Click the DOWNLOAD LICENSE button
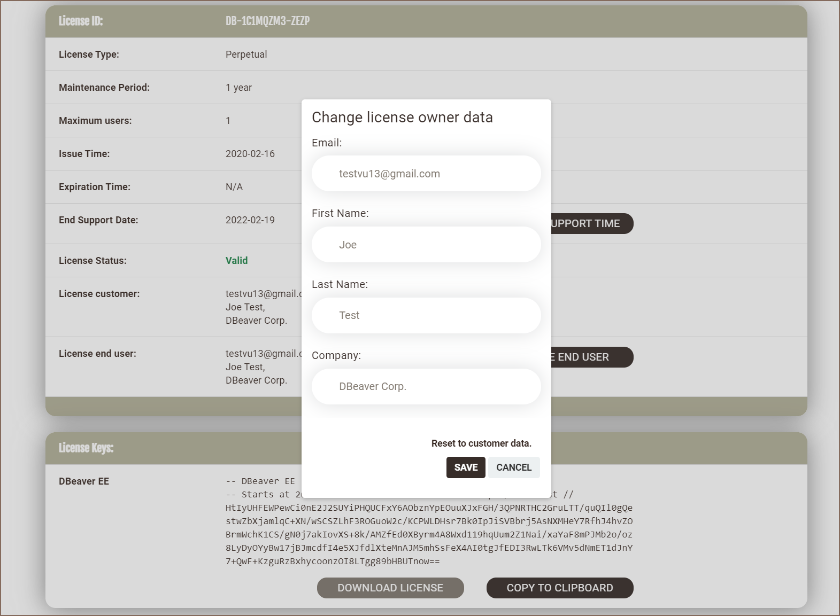This screenshot has height=616, width=840. 390,588
